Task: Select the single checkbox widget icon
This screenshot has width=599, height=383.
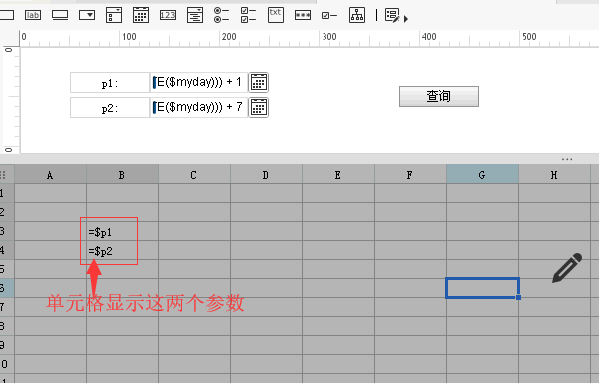Action: coord(329,16)
